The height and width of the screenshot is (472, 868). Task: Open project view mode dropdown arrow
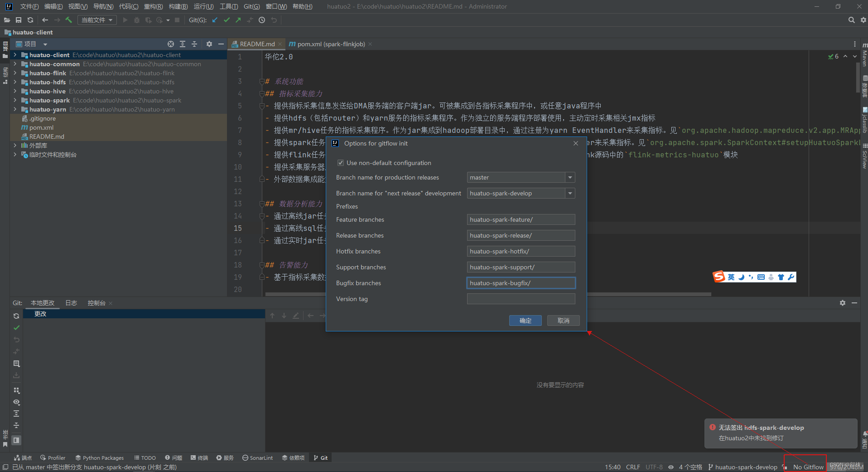tap(45, 44)
